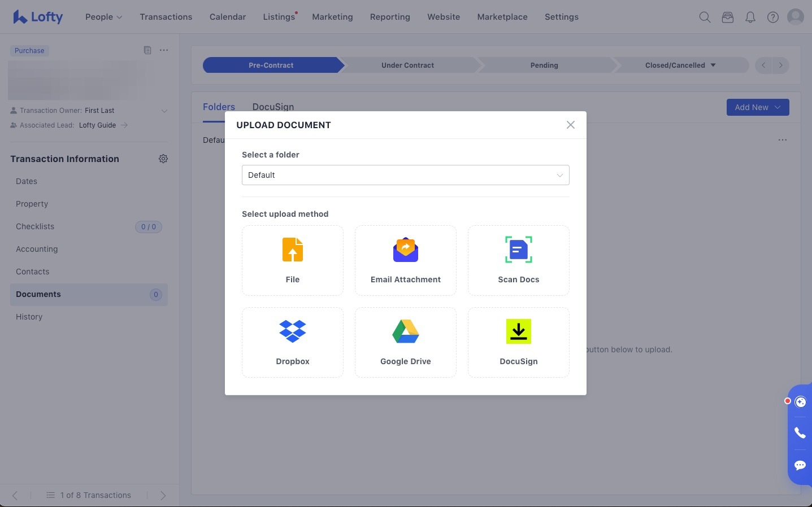Open the search icon in header

[705, 17]
